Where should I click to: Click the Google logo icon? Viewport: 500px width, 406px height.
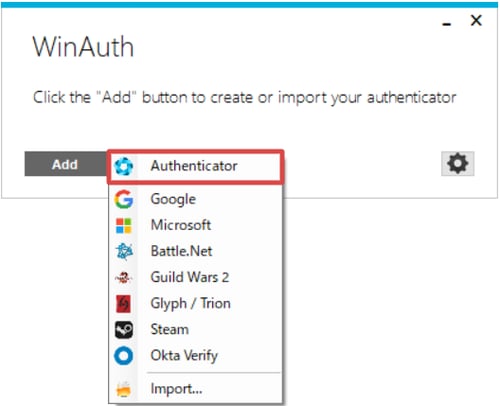tap(124, 199)
